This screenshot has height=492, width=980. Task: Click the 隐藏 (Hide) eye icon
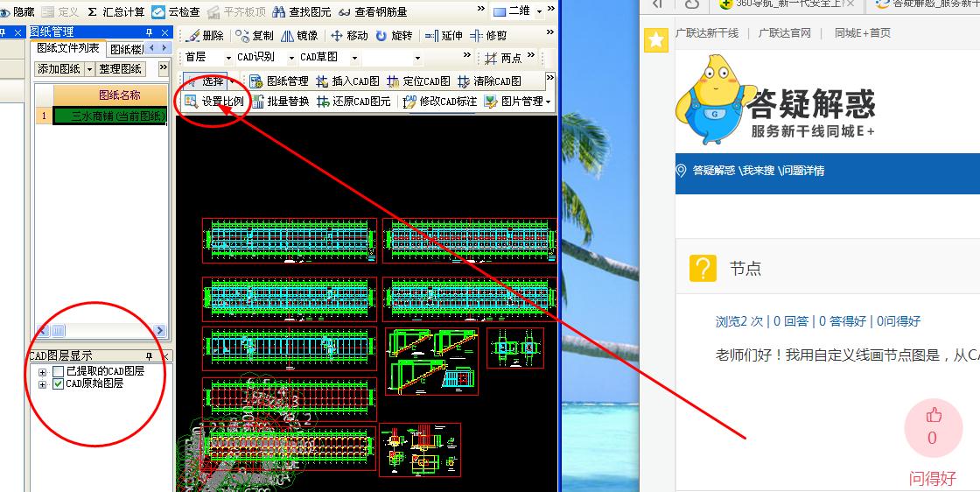5,12
